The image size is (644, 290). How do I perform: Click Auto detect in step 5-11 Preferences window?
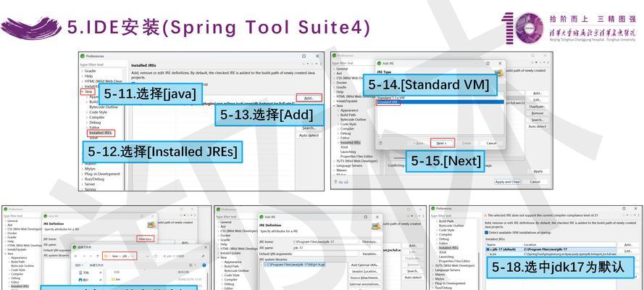click(x=309, y=136)
